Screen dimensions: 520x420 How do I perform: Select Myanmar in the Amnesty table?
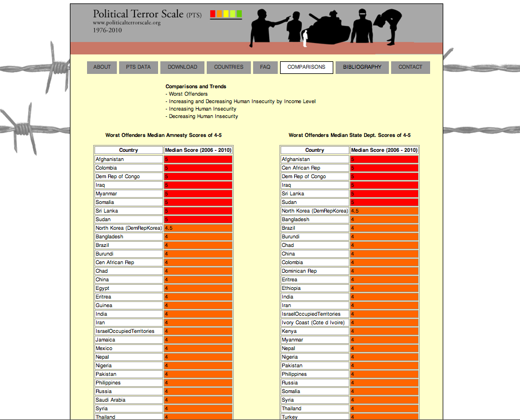tap(129, 194)
